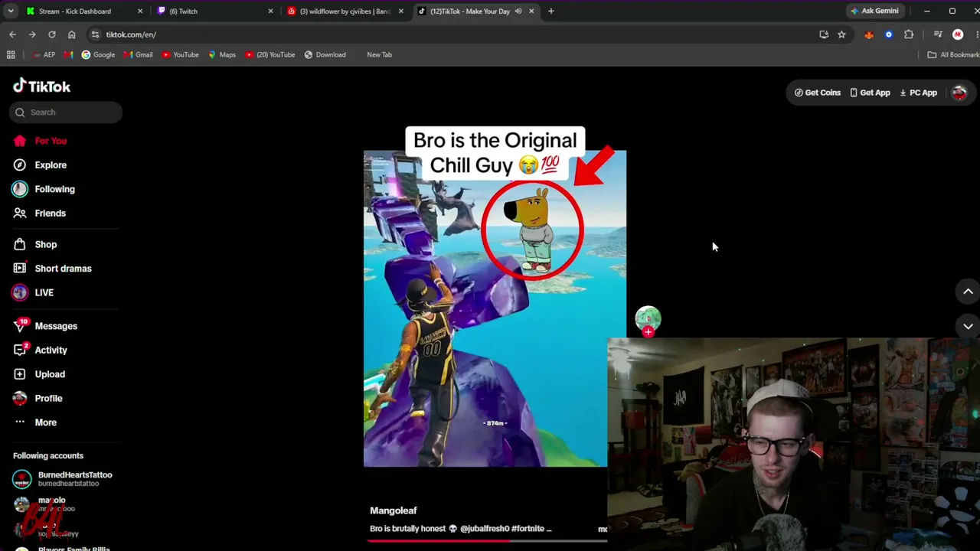Screen dimensions: 980x551
Task: Close the Twitch tab
Action: point(271,11)
